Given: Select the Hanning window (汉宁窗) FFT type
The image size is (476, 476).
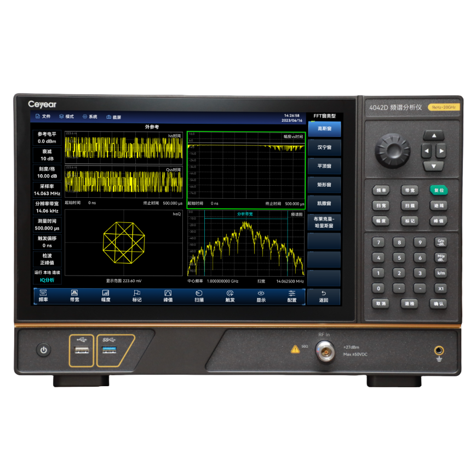Looking at the screenshot, I should 324,147.
